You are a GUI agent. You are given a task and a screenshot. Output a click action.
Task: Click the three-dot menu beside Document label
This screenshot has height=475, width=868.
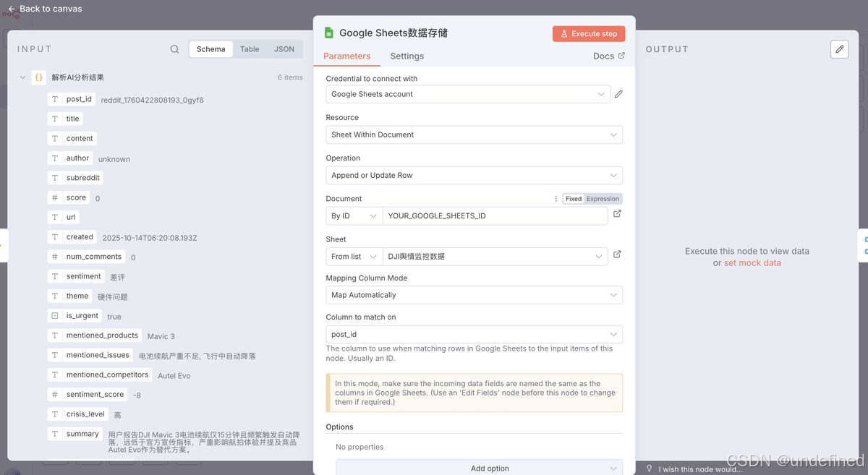coord(555,197)
